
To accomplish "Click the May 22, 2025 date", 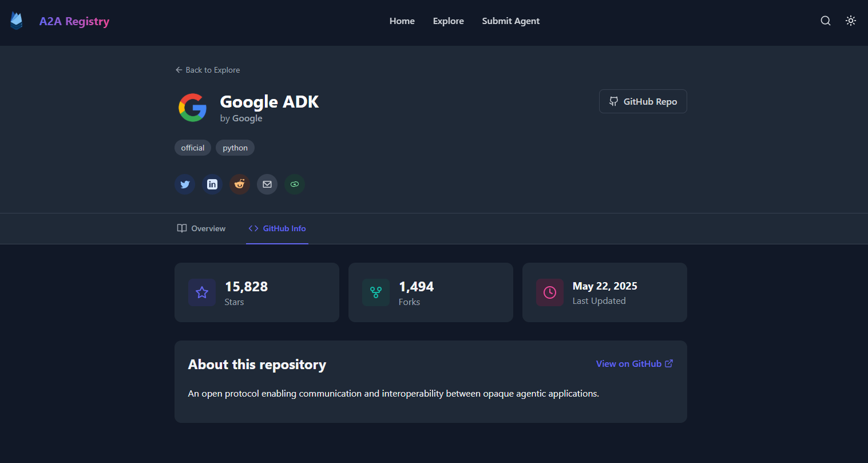I will [605, 286].
